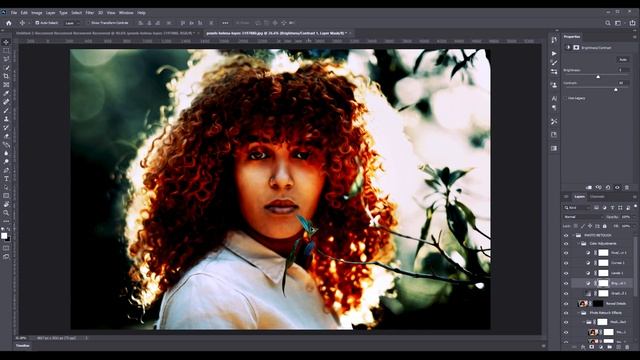640x360 pixels.
Task: Open the workspace switcher icon at top right
Action: click(x=618, y=23)
